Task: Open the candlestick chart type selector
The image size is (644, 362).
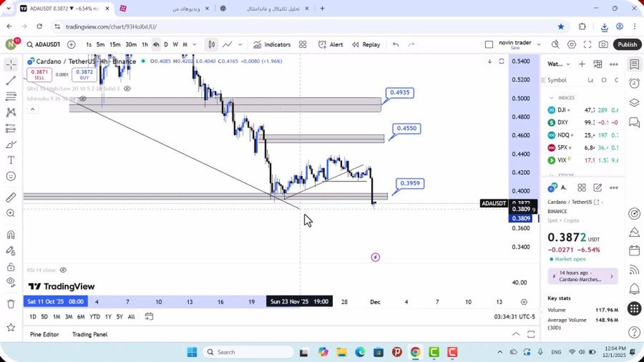Action: pyautogui.click(x=212, y=45)
